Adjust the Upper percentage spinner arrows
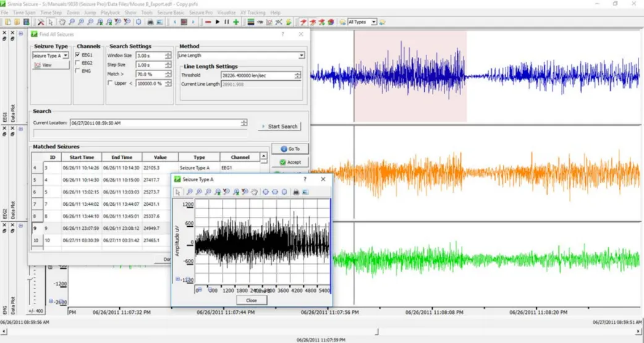This screenshot has height=343, width=644. click(168, 83)
